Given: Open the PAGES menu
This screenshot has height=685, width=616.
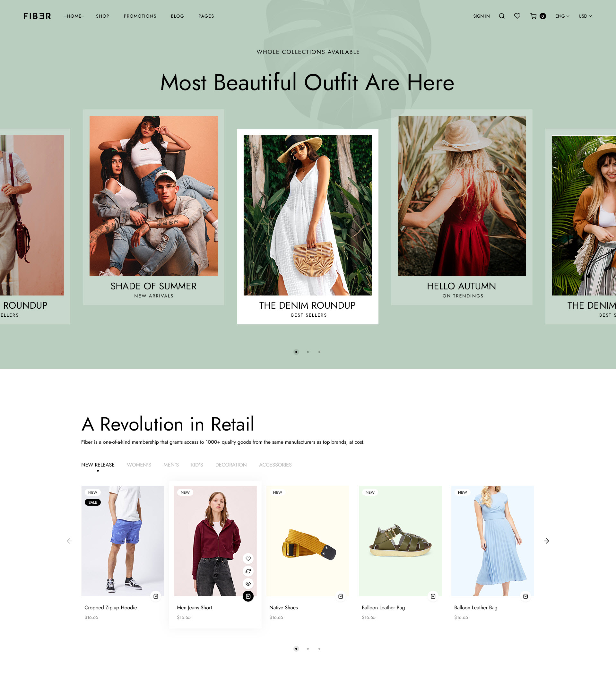Looking at the screenshot, I should pos(206,16).
